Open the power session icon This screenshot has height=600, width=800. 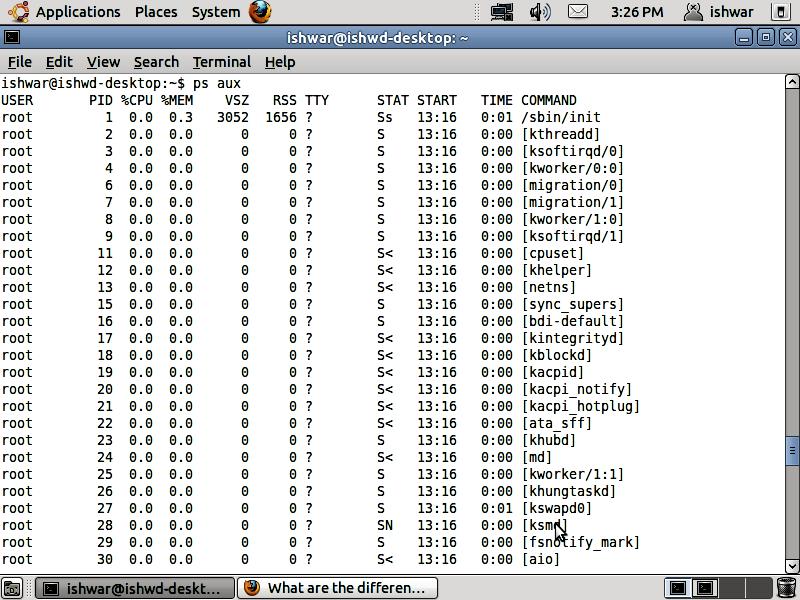(781, 12)
